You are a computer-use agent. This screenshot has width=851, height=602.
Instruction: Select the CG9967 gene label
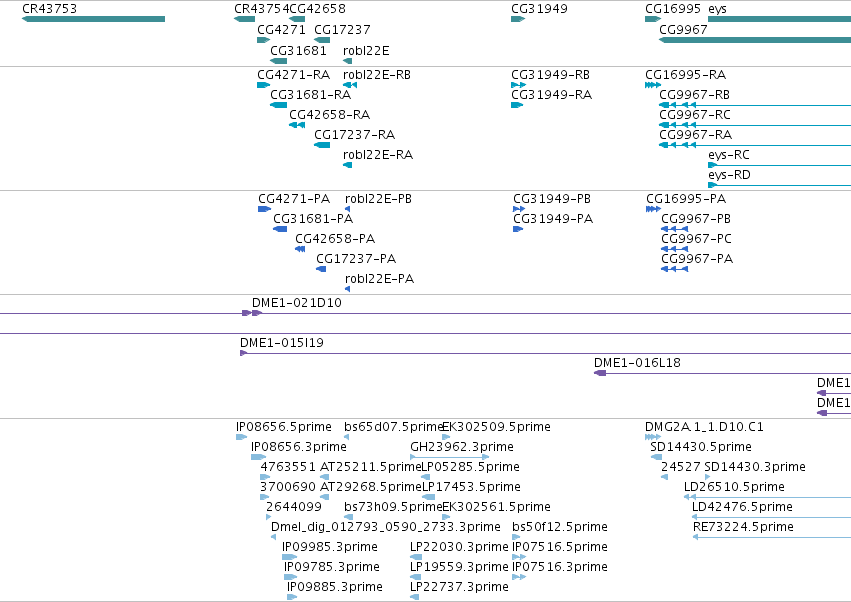683,29
